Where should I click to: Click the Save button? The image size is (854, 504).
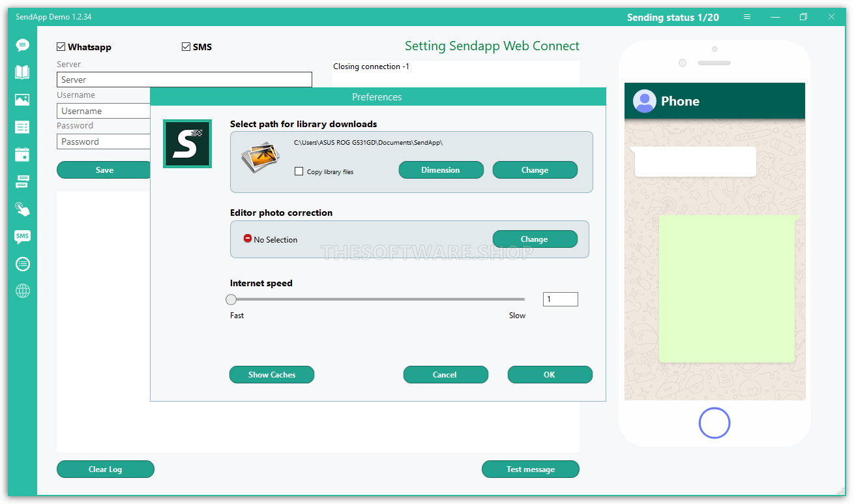104,170
